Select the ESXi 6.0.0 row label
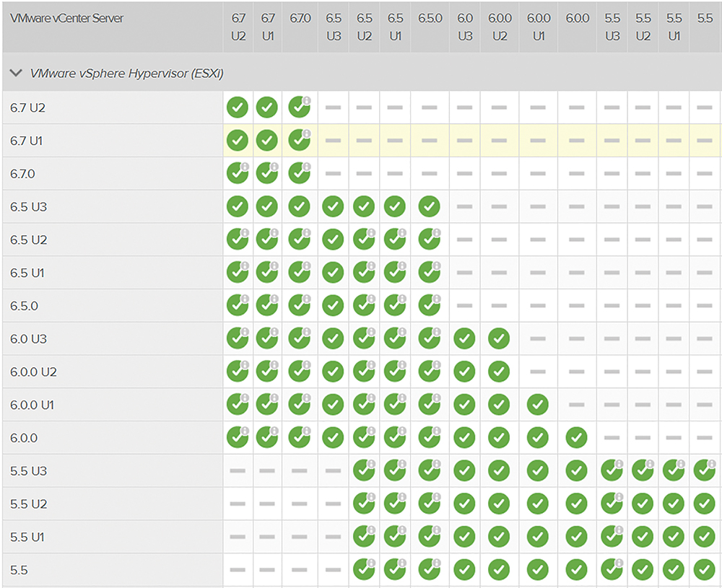722x588 pixels. (x=24, y=438)
